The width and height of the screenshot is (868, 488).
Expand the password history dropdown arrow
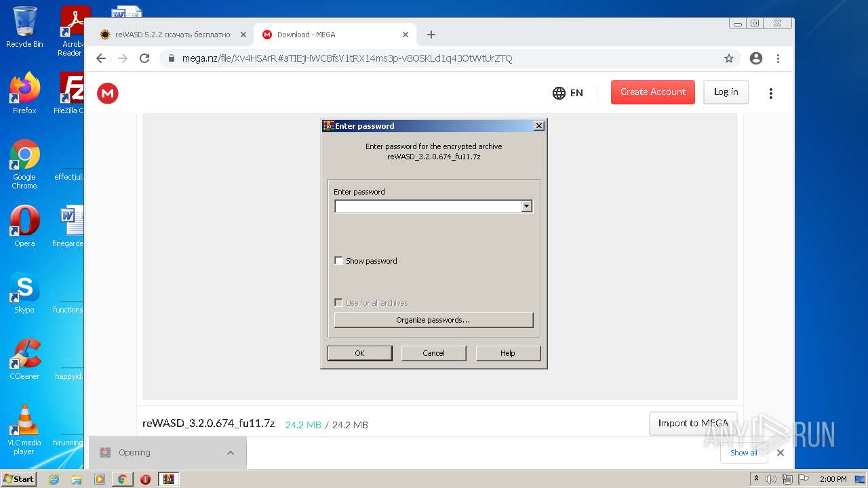(x=527, y=207)
